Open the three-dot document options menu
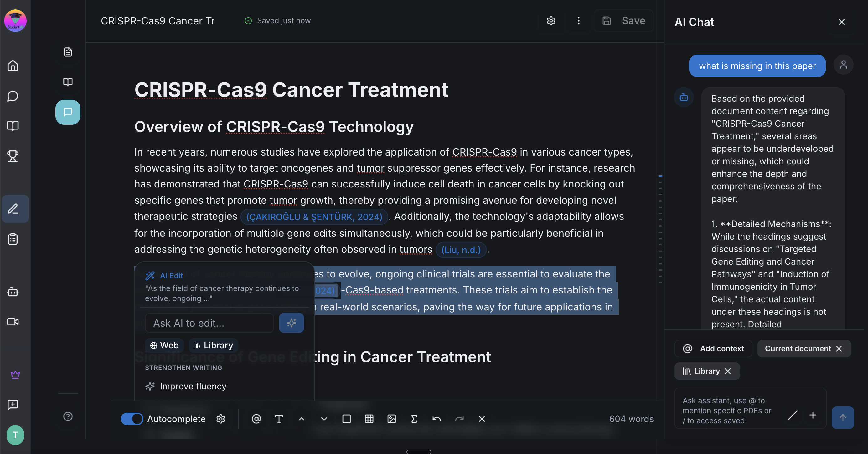Image resolution: width=868 pixels, height=454 pixels. (x=578, y=21)
